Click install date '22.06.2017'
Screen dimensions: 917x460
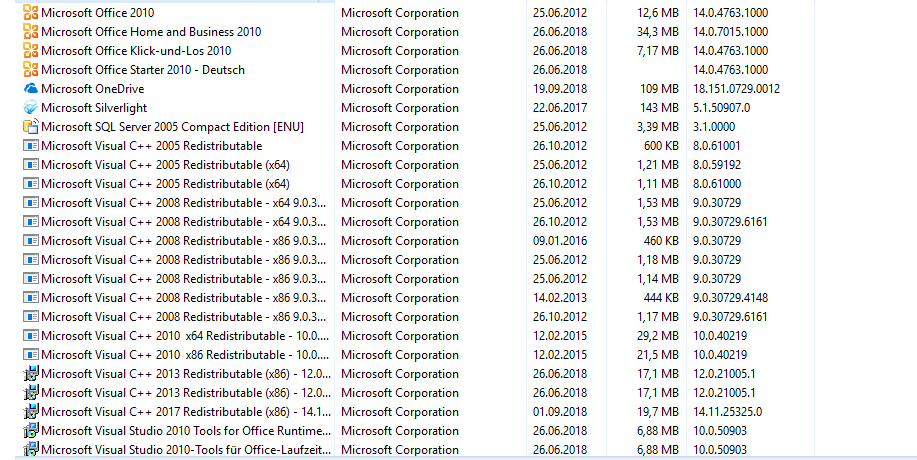click(560, 108)
